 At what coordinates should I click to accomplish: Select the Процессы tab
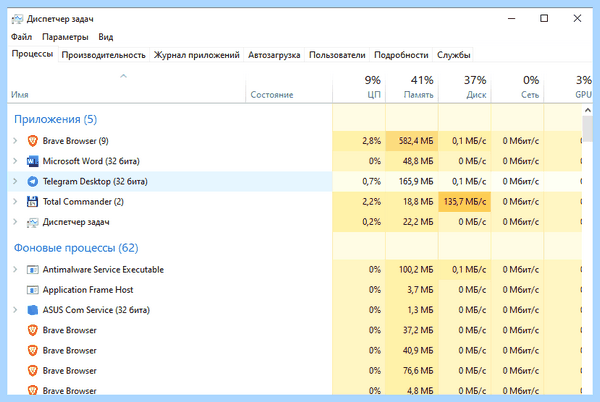point(33,54)
